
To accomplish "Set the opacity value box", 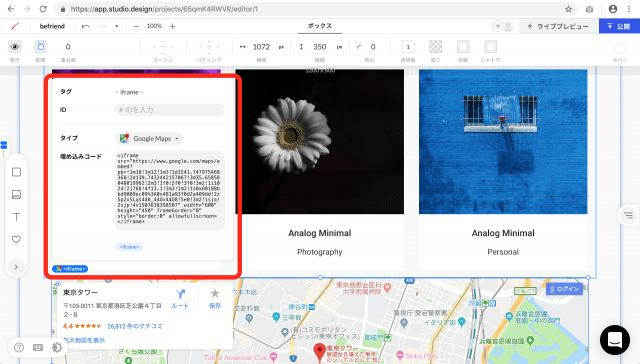I will 408,47.
